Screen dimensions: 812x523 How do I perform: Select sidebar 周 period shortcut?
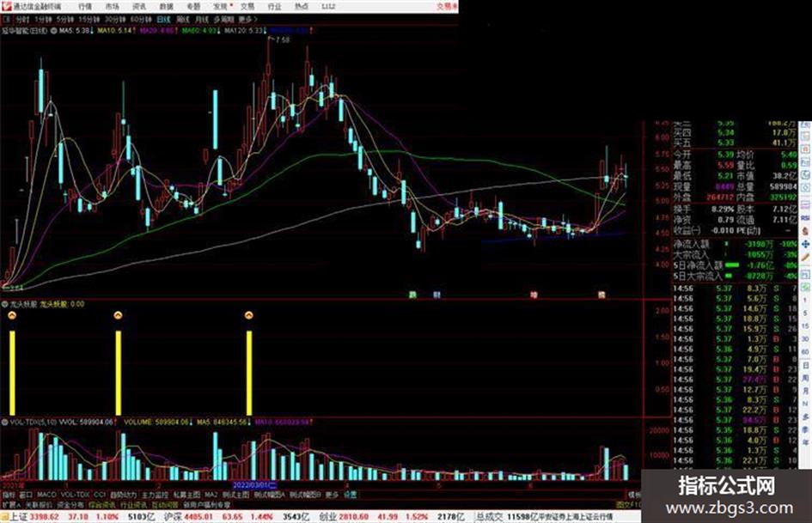click(805, 379)
